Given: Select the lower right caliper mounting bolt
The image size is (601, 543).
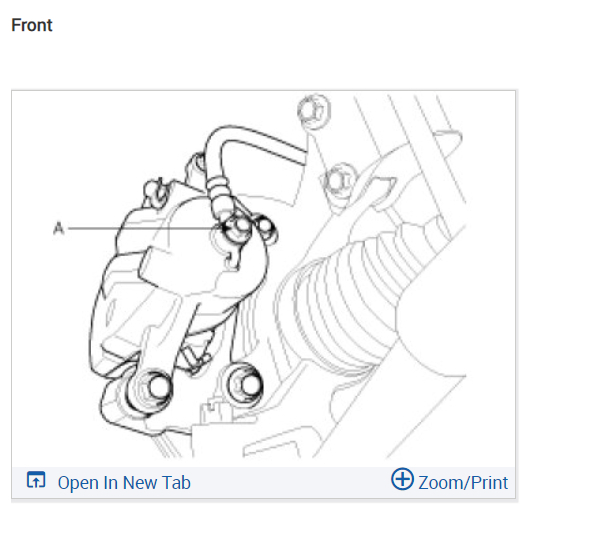Looking at the screenshot, I should (246, 384).
